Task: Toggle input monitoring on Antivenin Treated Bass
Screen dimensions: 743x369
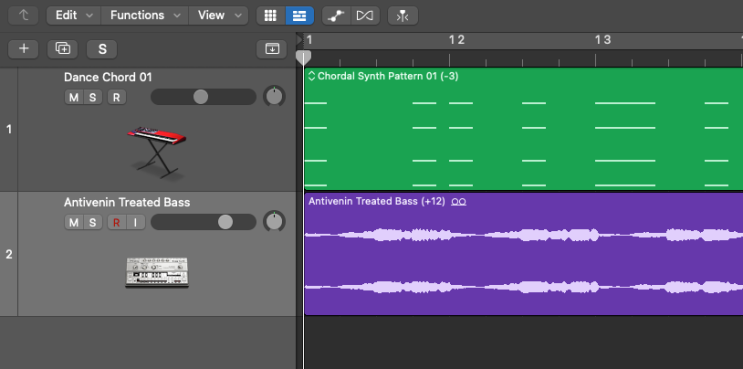Action: (x=136, y=222)
